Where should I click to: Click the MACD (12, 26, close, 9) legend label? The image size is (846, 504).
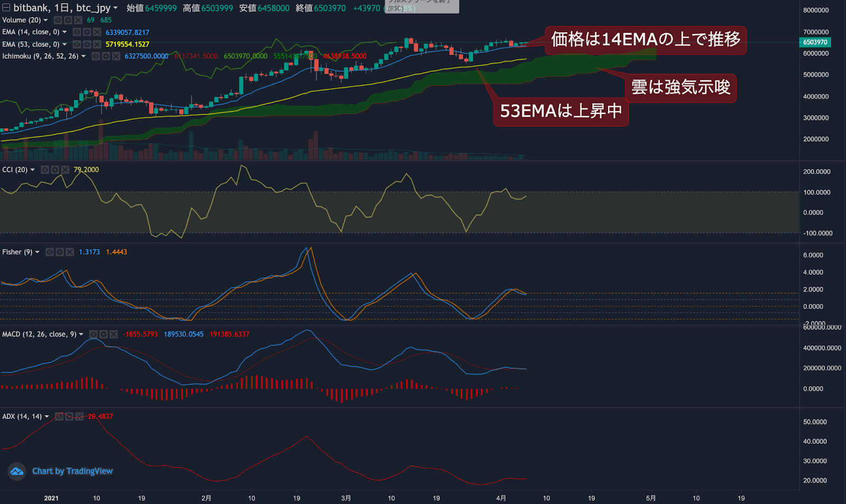39,334
